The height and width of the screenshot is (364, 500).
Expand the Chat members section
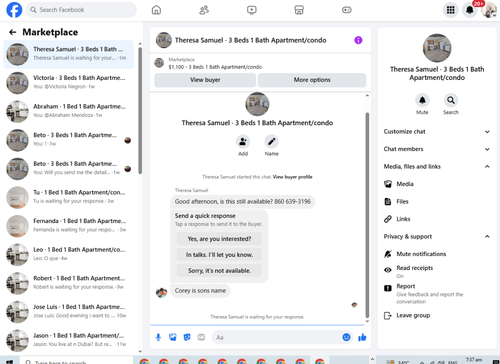[437, 149]
